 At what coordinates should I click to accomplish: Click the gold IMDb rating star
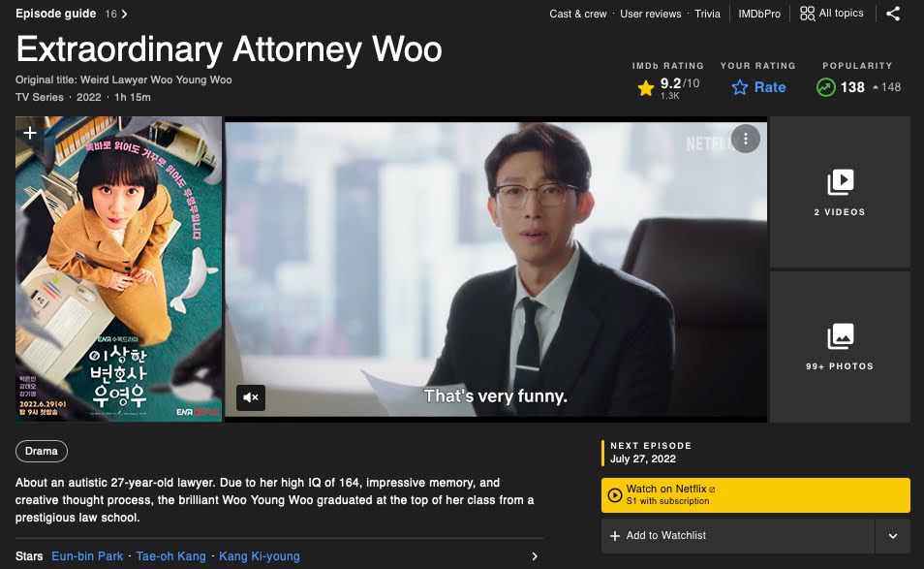coord(646,88)
